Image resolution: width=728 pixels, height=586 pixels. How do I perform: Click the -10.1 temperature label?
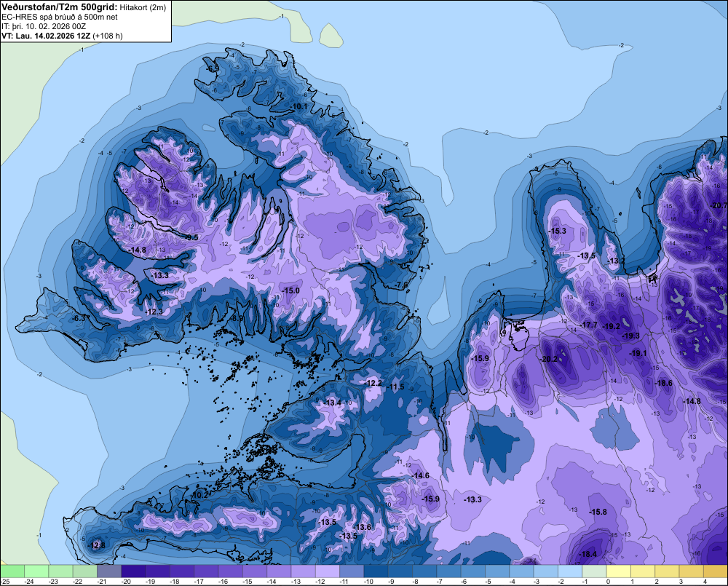[x=298, y=106]
